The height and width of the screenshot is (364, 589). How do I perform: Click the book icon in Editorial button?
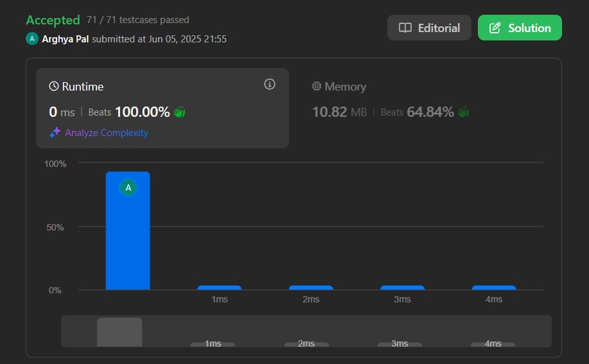[405, 28]
